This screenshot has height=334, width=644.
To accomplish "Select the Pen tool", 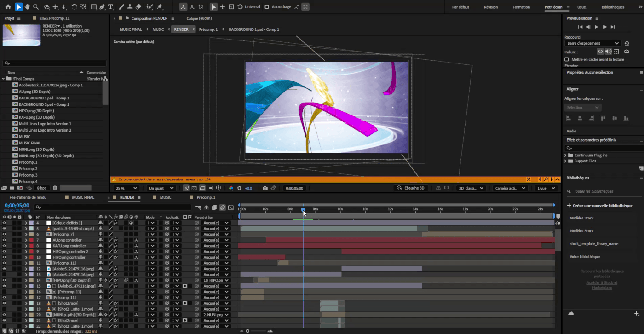I will 102,6.
